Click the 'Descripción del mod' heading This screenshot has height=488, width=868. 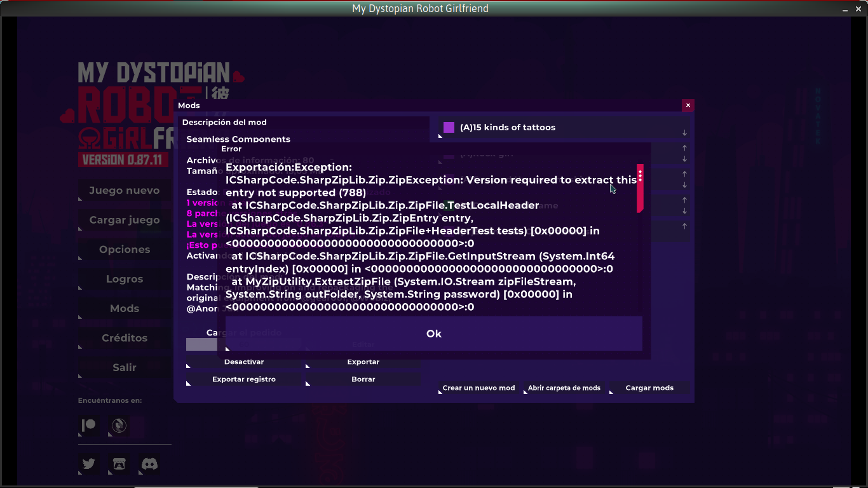(x=224, y=123)
